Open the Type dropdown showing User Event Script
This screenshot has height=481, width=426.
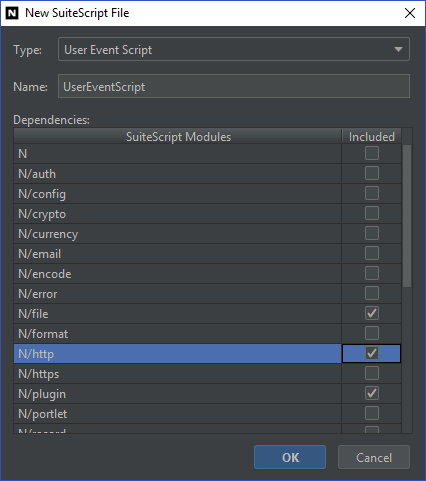pos(234,49)
